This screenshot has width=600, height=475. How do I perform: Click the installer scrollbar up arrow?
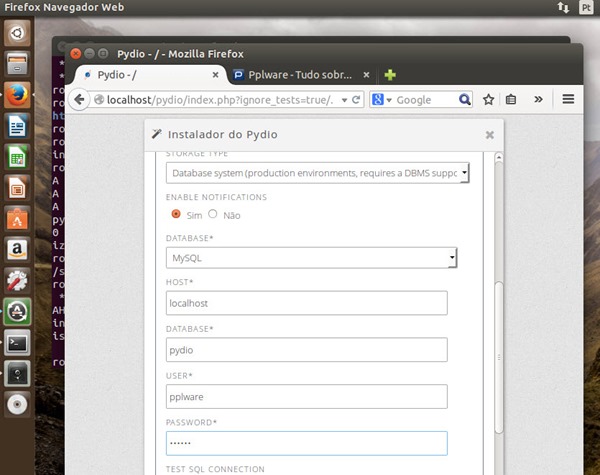[x=499, y=157]
